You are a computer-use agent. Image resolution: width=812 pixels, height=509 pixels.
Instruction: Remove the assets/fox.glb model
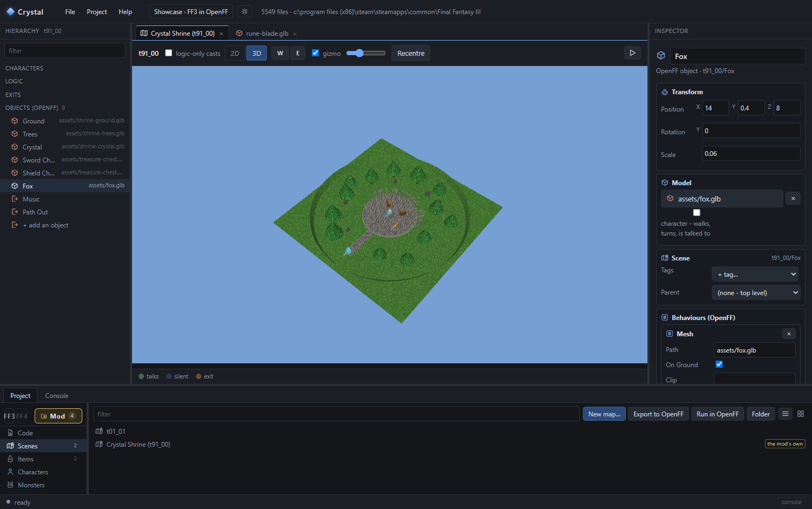coord(793,198)
